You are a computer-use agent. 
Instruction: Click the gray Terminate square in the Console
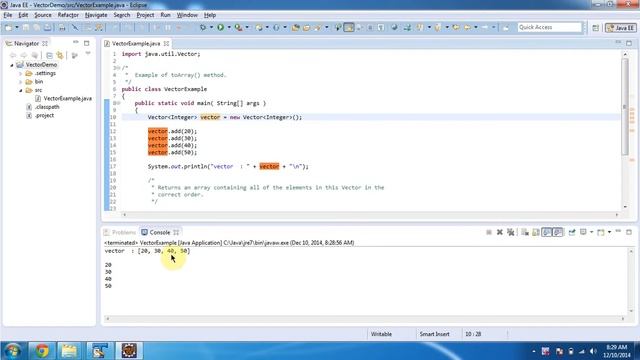point(489,232)
